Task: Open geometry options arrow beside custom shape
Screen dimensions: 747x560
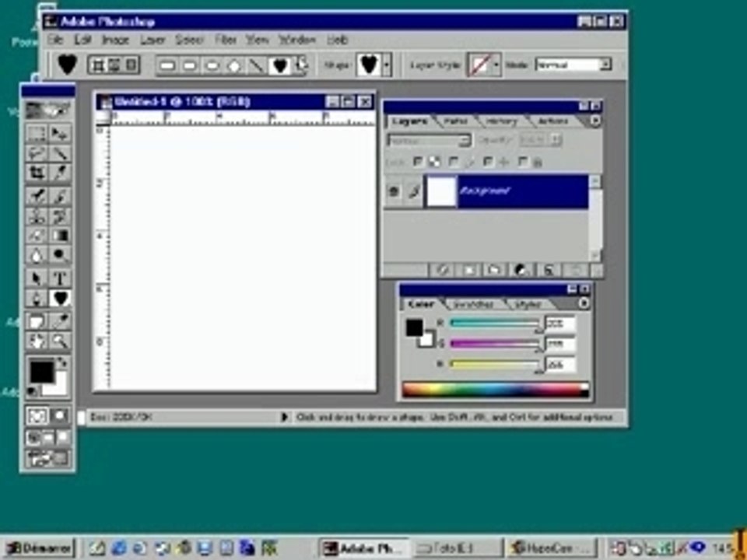Action: tap(301, 65)
